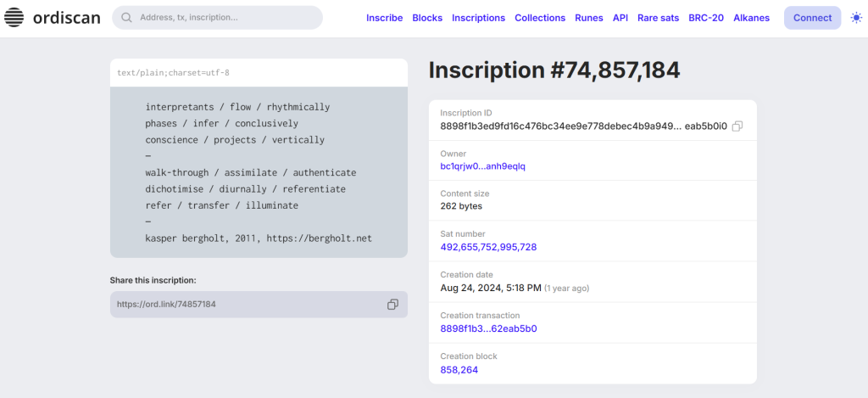Click the Inscription #74,857,184 heading
The width and height of the screenshot is (868, 398).
coord(554,70)
